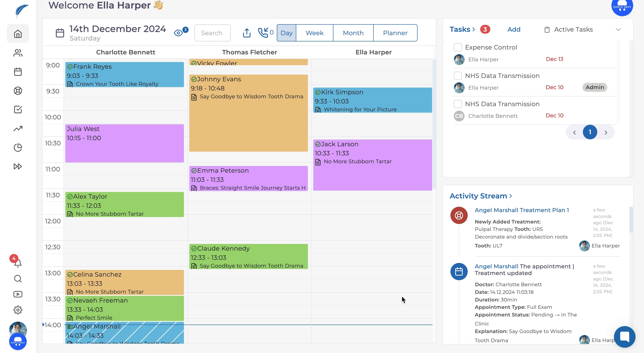Click the Search input field
The height and width of the screenshot is (353, 644).
pos(212,33)
